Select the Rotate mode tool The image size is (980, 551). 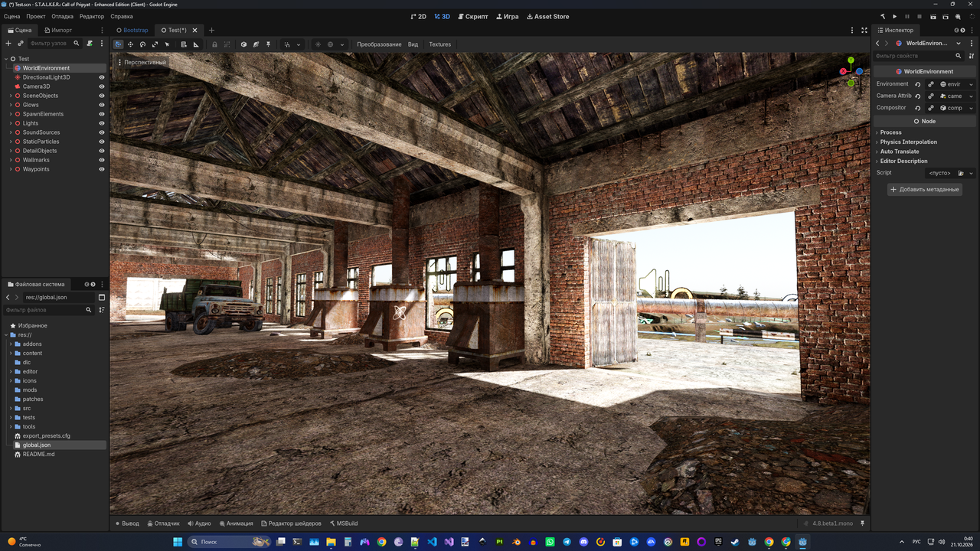(142, 44)
